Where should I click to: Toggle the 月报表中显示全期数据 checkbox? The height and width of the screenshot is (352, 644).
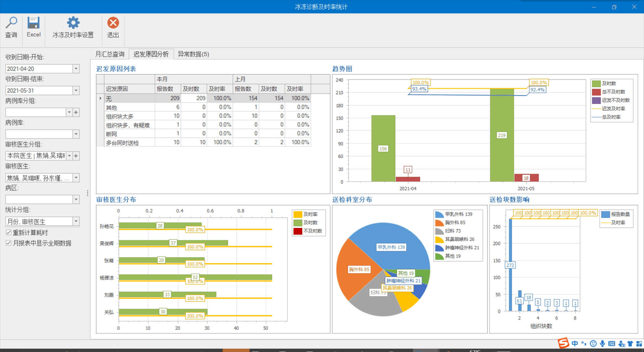9,243
